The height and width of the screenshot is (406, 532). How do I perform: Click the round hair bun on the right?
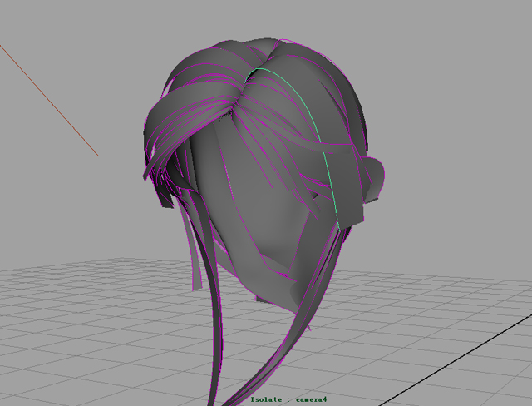375,177
